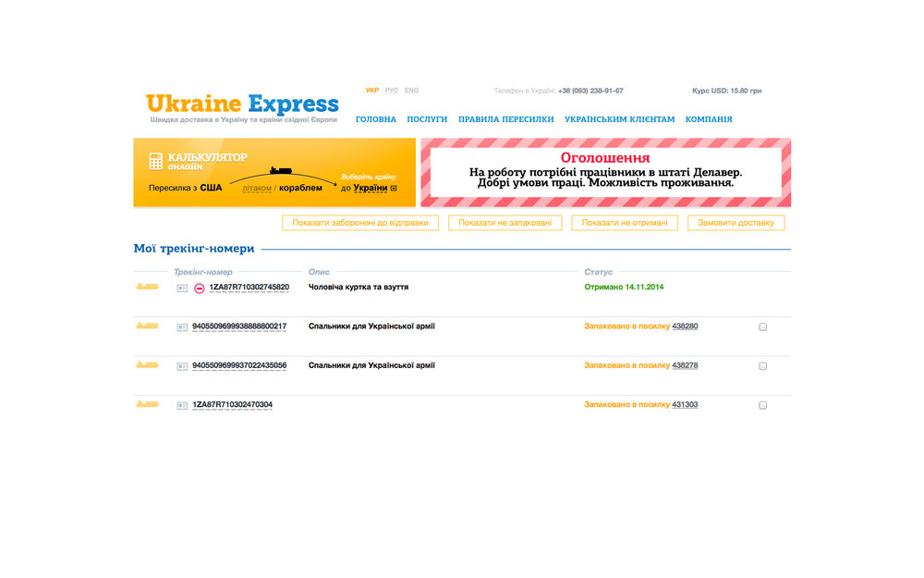Open parcel link 431303
The image size is (924, 578).
[685, 405]
